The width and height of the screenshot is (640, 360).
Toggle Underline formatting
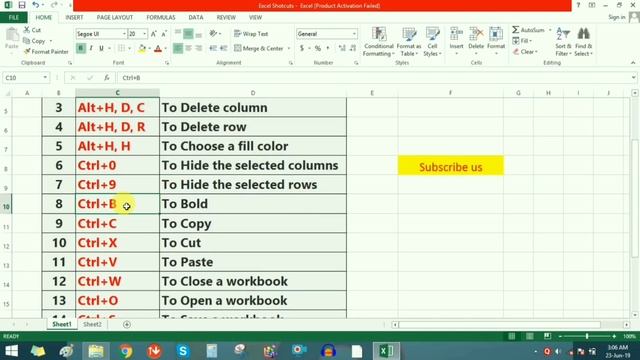[x=101, y=49]
